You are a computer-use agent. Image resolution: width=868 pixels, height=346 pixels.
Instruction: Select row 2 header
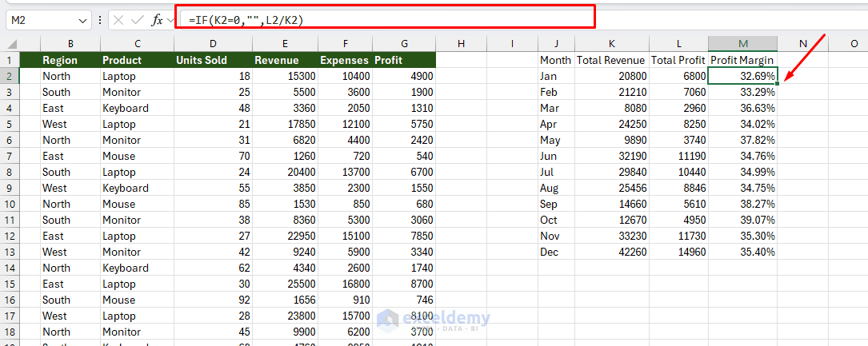pyautogui.click(x=10, y=76)
